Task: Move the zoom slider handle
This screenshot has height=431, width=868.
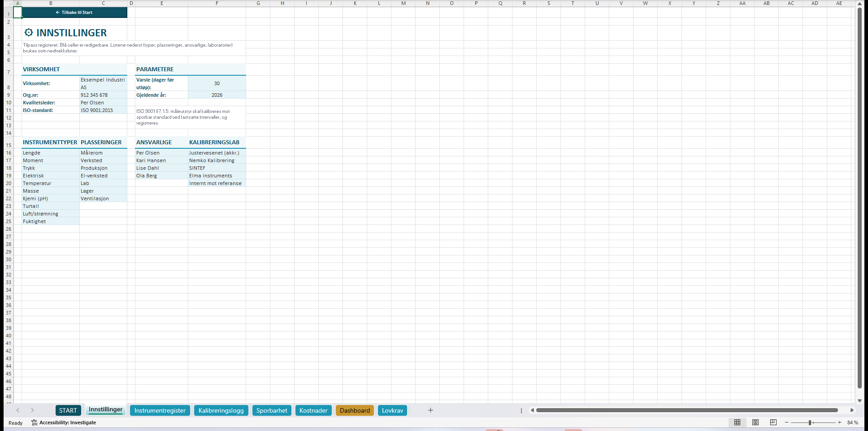Action: (x=810, y=422)
